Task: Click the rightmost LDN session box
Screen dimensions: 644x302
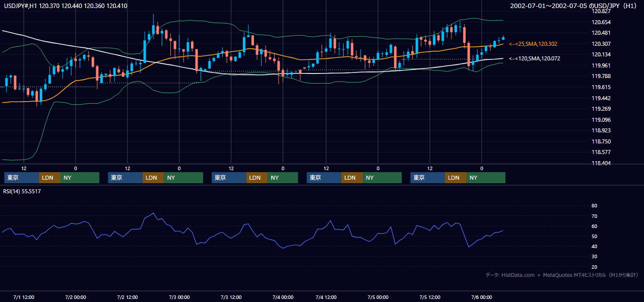Action: (456, 178)
